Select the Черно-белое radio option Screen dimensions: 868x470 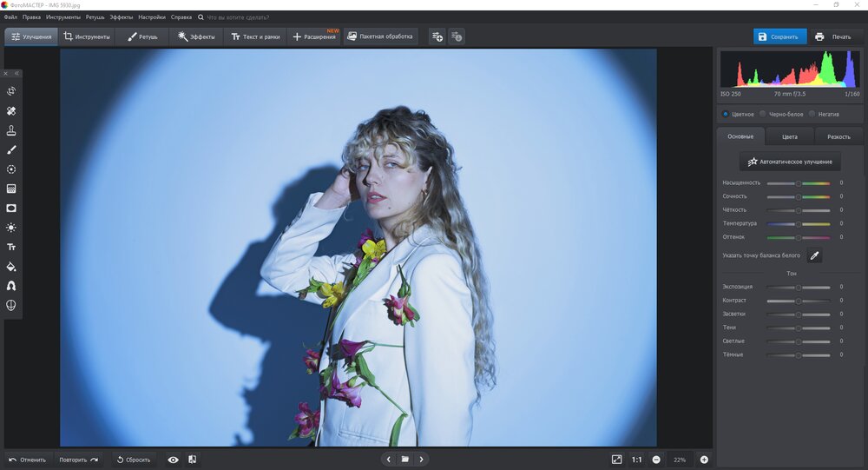pos(763,114)
